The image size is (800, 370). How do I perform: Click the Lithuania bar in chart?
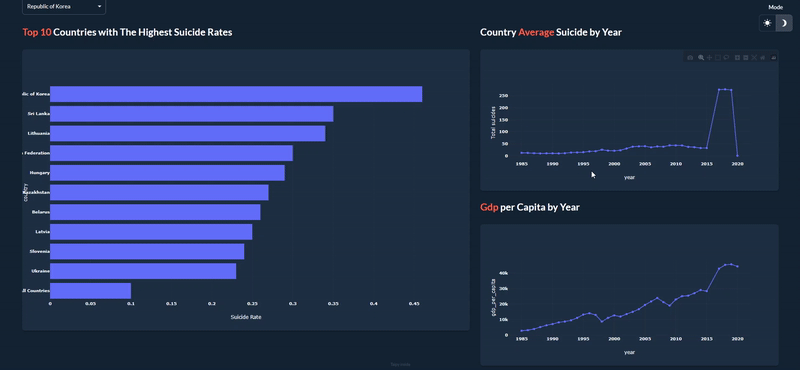(x=187, y=134)
